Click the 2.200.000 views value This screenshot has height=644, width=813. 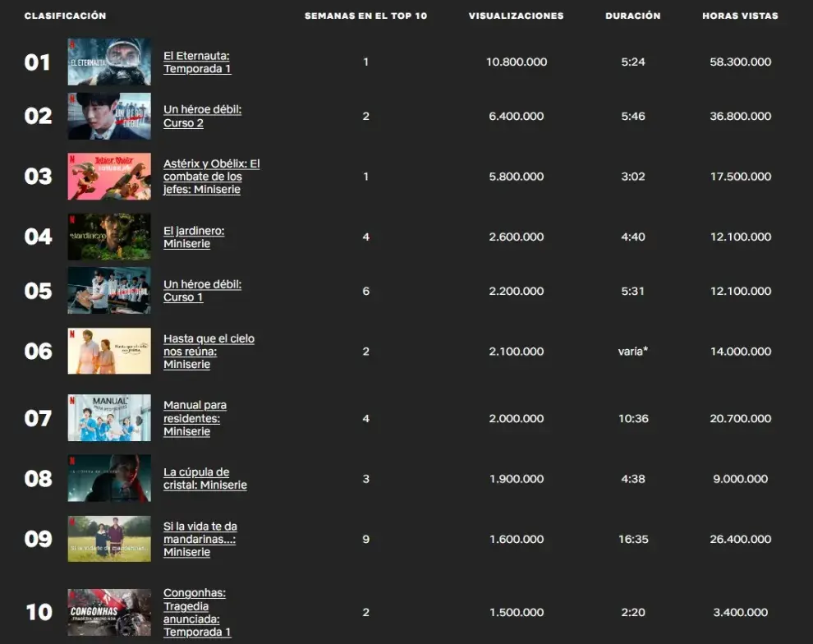[517, 291]
